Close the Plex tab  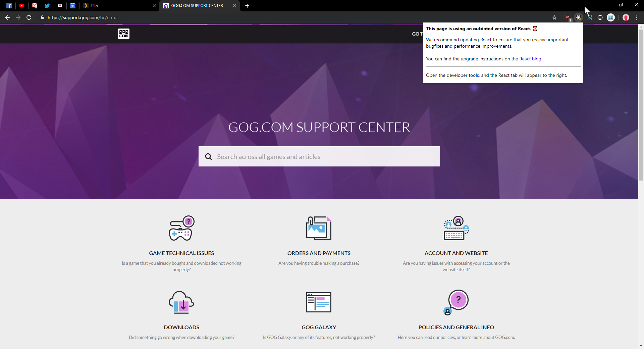154,6
